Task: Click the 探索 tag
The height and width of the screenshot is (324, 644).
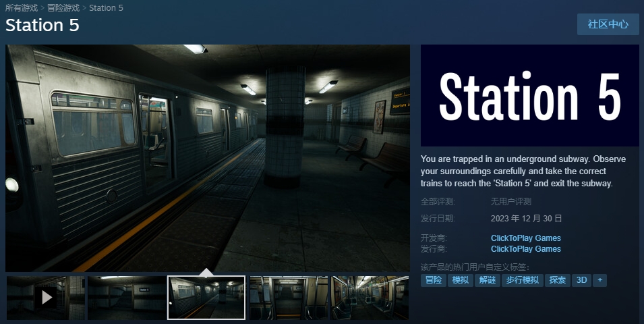Action: coord(557,280)
